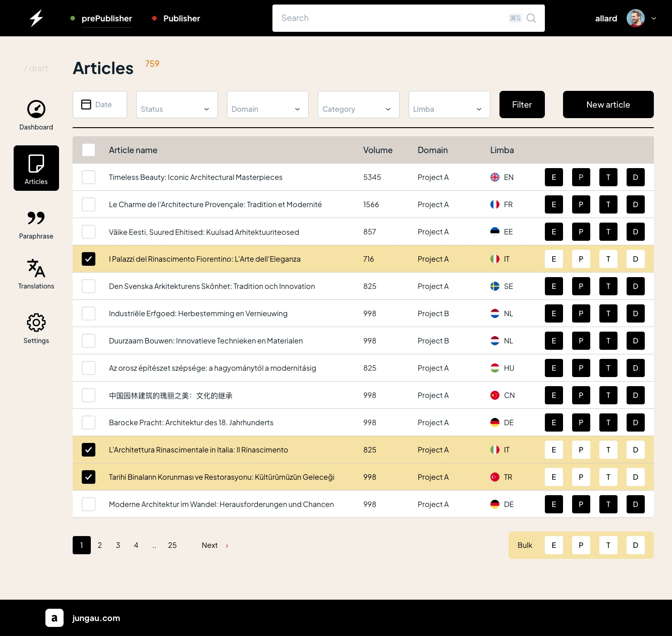Uncheck the Tarihi Binaların Korunması article
The width and height of the screenshot is (672, 636).
(89, 477)
